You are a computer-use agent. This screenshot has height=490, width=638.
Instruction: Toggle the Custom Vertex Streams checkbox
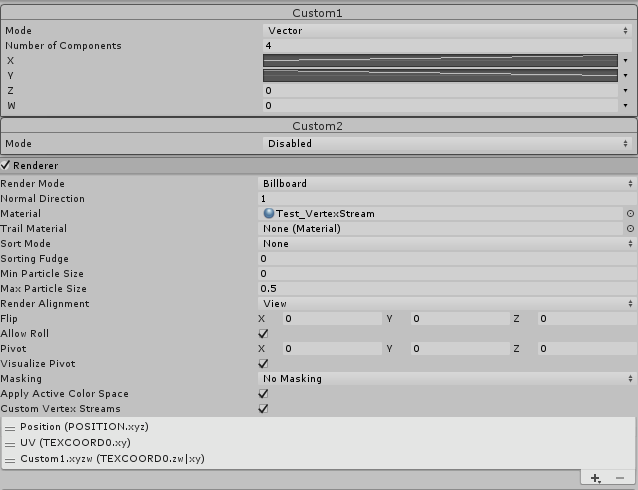tap(263, 409)
